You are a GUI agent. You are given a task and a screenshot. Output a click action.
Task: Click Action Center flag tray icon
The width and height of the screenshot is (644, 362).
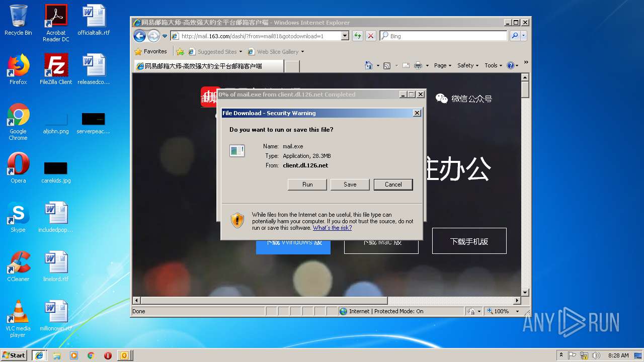(573, 355)
